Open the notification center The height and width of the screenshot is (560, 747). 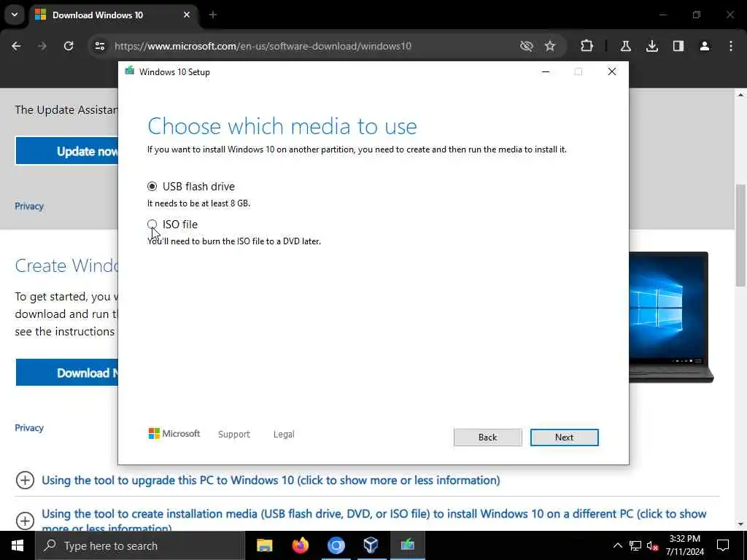point(723,545)
